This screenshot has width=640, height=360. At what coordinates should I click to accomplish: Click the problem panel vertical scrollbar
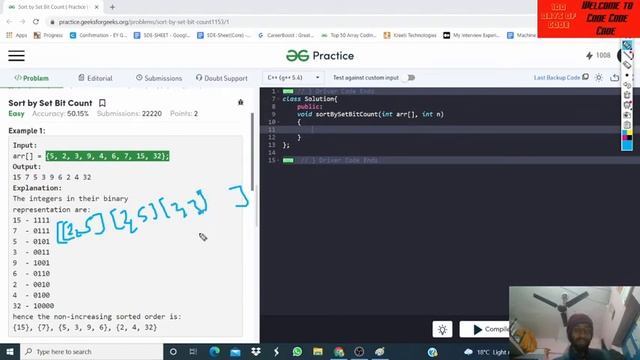[253, 151]
